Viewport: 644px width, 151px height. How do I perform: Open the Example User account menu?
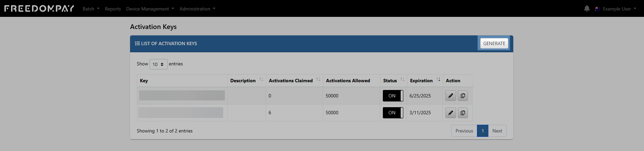point(616,9)
